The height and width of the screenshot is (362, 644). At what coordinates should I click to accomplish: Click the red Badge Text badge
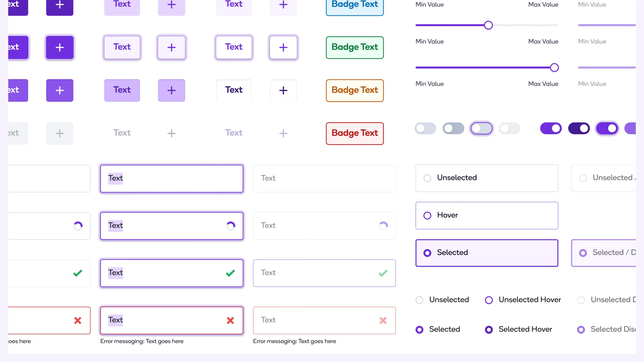click(355, 133)
